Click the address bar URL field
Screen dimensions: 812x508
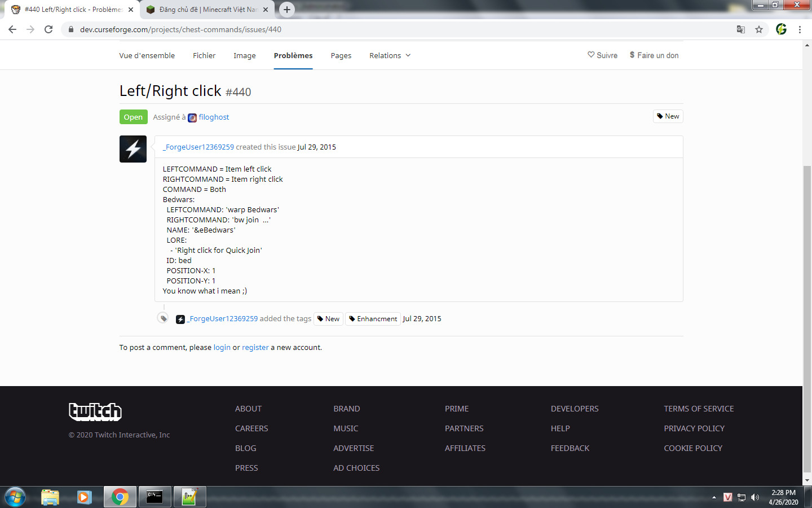point(395,29)
